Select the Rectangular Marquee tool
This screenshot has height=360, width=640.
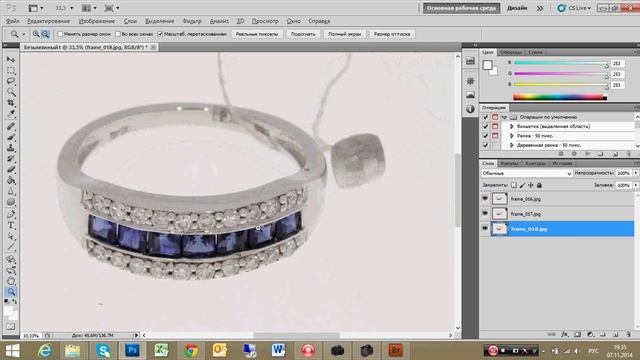[x=11, y=70]
